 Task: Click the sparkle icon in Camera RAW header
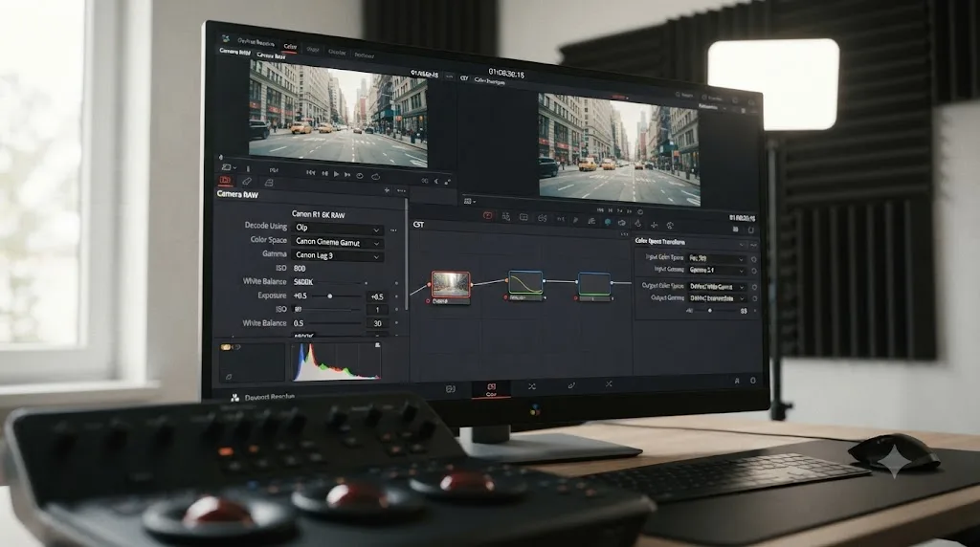pos(387,190)
